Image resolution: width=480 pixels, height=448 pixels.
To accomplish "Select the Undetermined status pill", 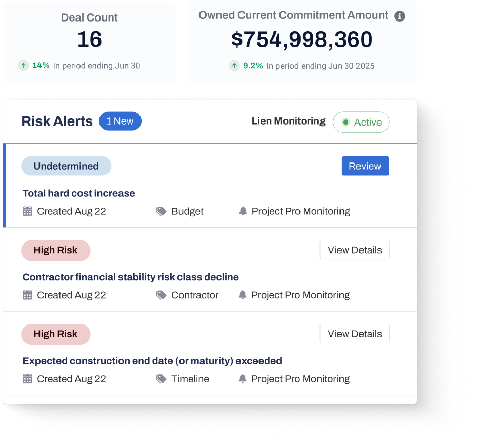I will 66,166.
